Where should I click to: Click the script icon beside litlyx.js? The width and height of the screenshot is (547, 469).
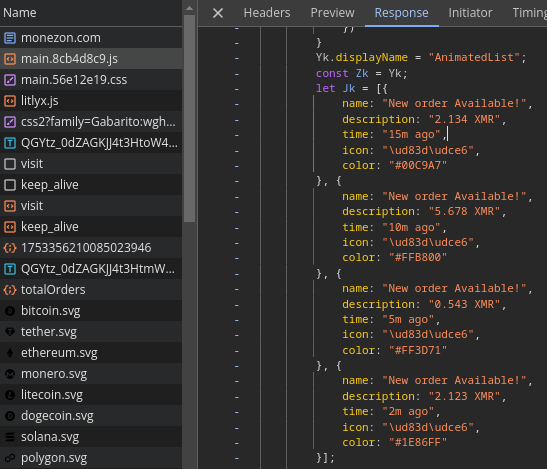10,101
